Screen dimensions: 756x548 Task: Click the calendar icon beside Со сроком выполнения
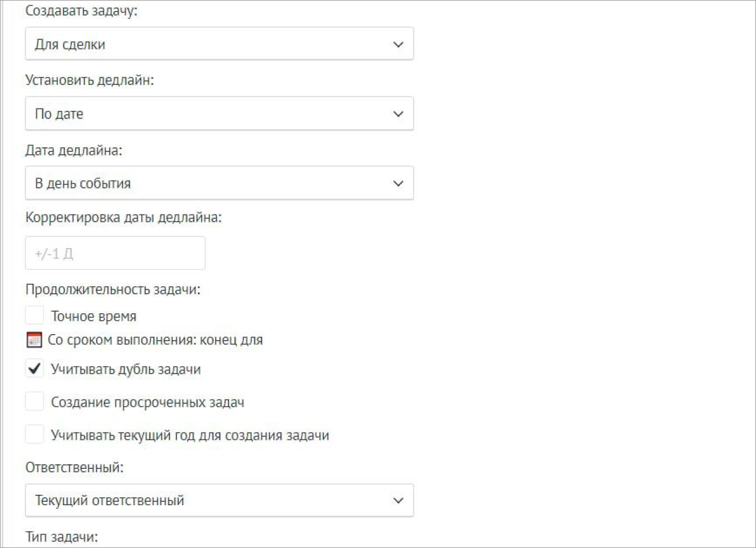(34, 340)
